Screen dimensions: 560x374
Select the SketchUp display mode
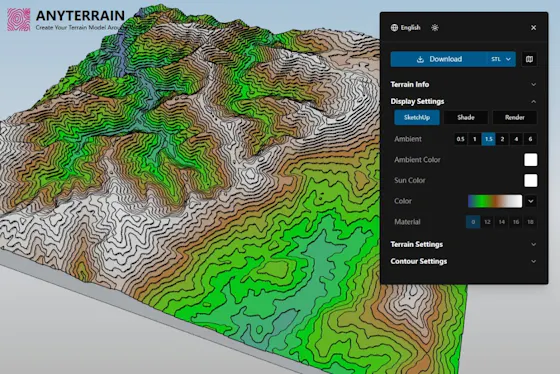pos(417,118)
